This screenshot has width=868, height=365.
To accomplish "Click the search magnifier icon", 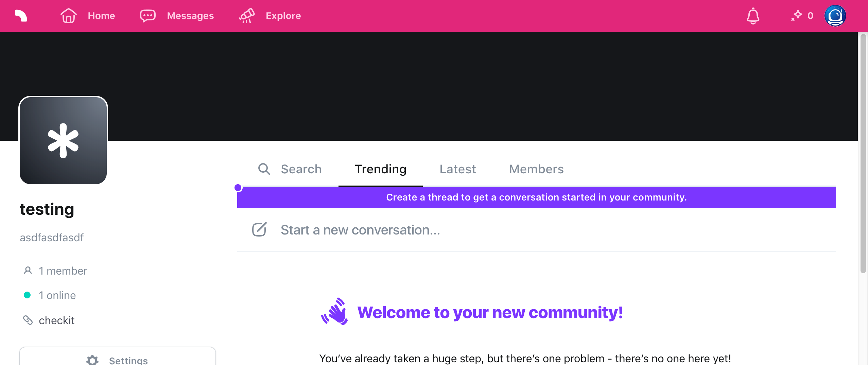I will pyautogui.click(x=264, y=169).
